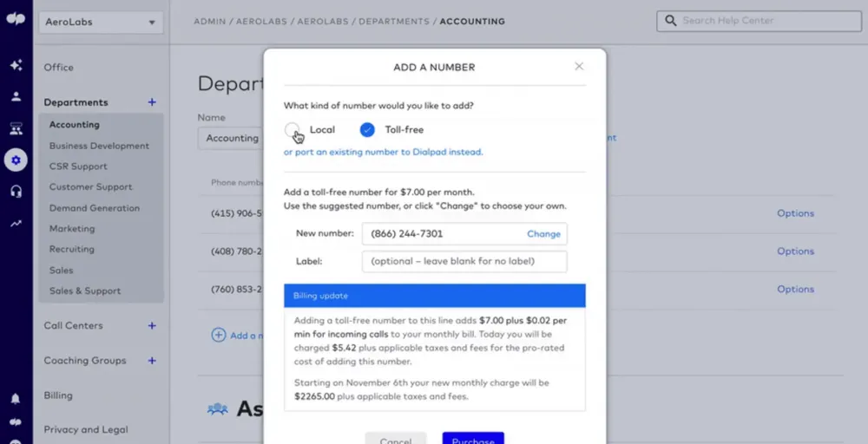Viewport: 868px width, 444px height.
Task: Select the Accounting department
Action: point(74,125)
